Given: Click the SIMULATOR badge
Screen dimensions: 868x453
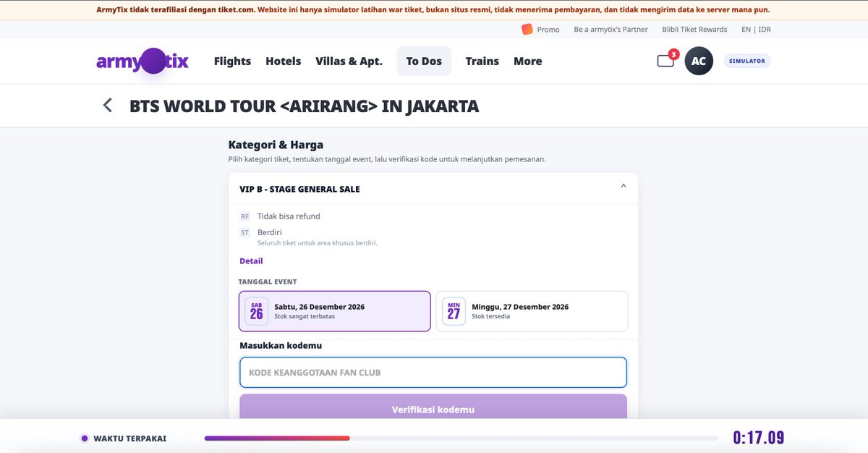Looking at the screenshot, I should 747,62.
